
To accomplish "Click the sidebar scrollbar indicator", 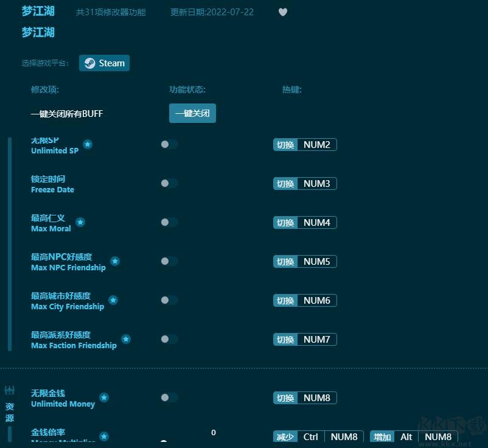I will [x=9, y=243].
